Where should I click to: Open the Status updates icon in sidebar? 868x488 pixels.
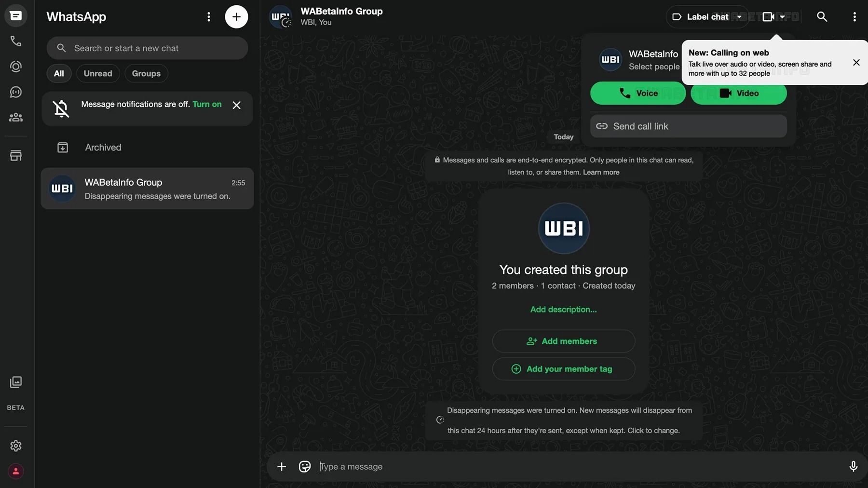16,67
